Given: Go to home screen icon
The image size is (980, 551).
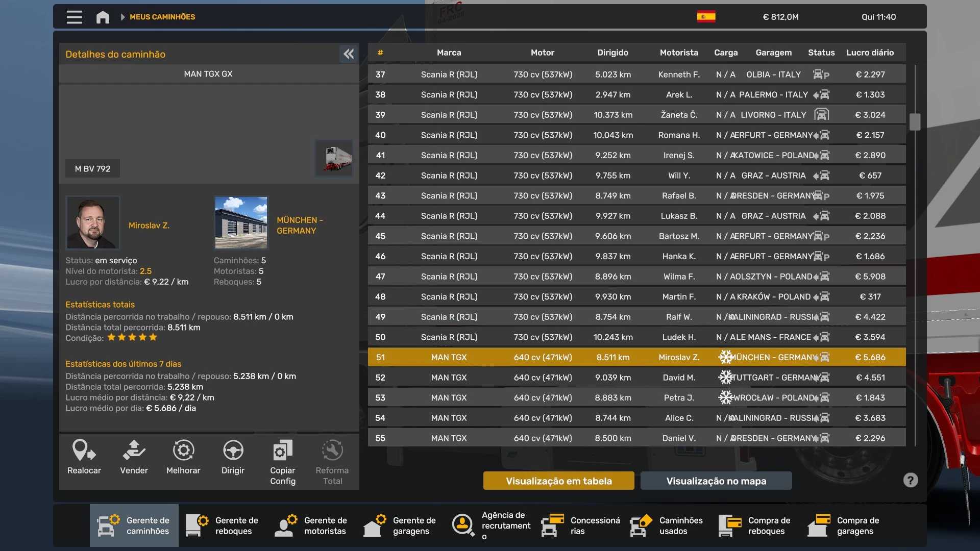Looking at the screenshot, I should pyautogui.click(x=103, y=17).
